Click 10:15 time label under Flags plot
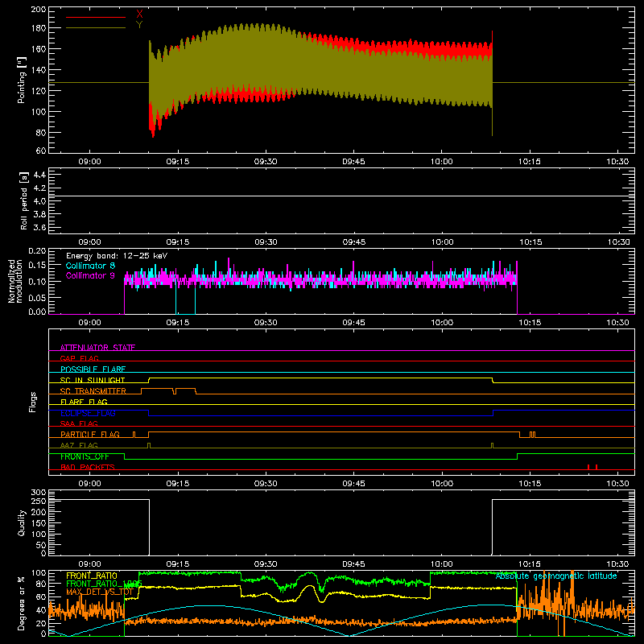The width and height of the screenshot is (644, 644). click(530, 484)
